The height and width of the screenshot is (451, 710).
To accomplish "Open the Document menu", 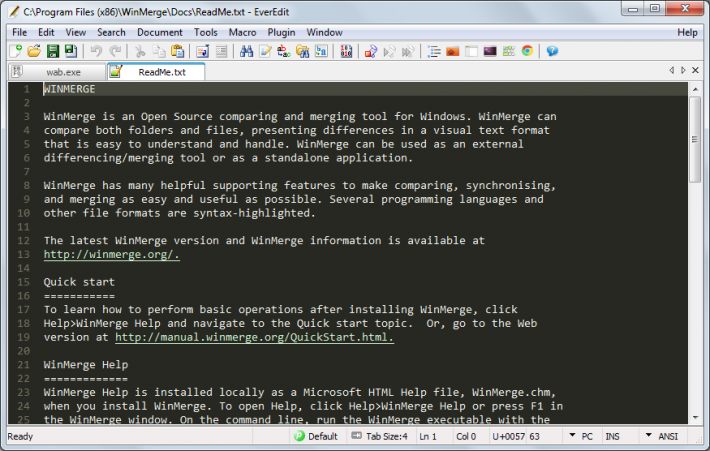I will point(160,33).
